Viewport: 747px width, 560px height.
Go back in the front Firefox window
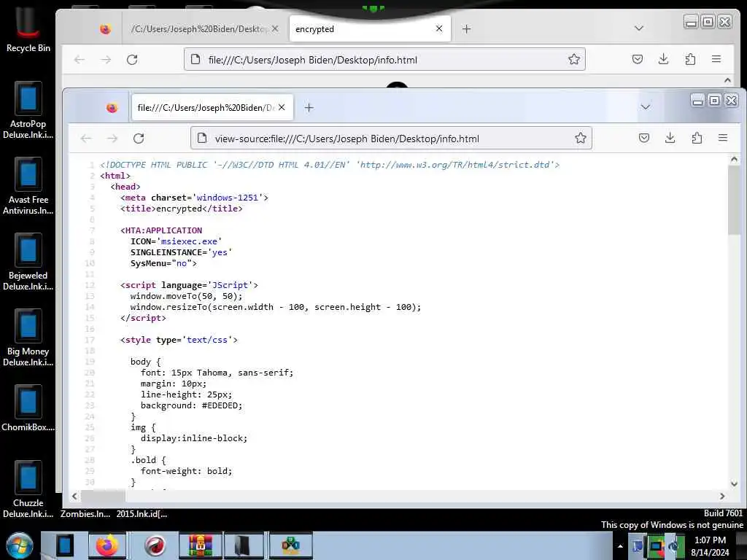pyautogui.click(x=86, y=139)
